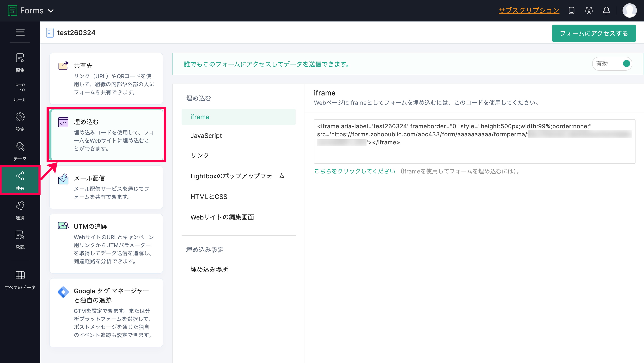Viewport: 644px width, 363px height.
Task: Expand the Forms app dropdown arrow
Action: coord(51,11)
